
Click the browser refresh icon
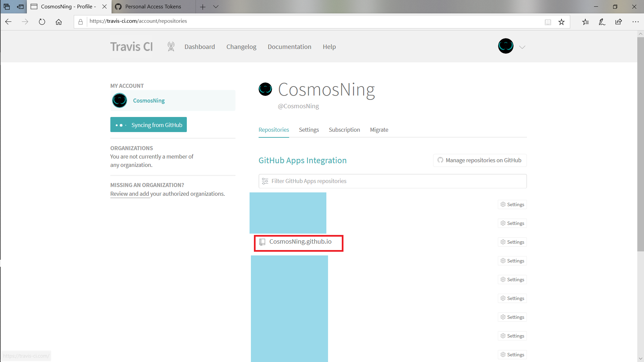click(x=42, y=22)
